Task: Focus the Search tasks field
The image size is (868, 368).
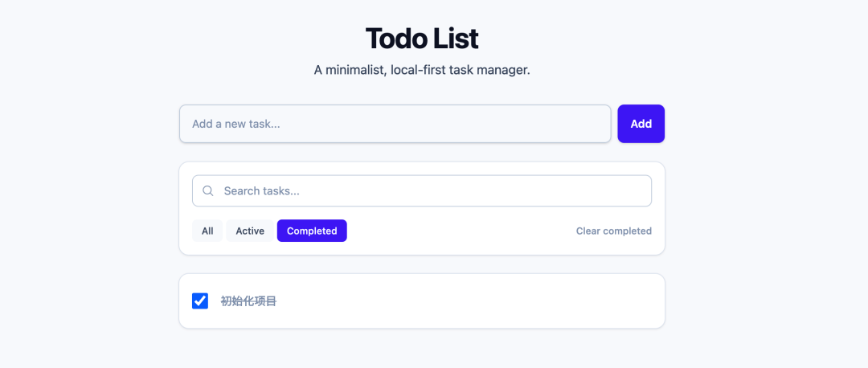Action: [x=434, y=191]
